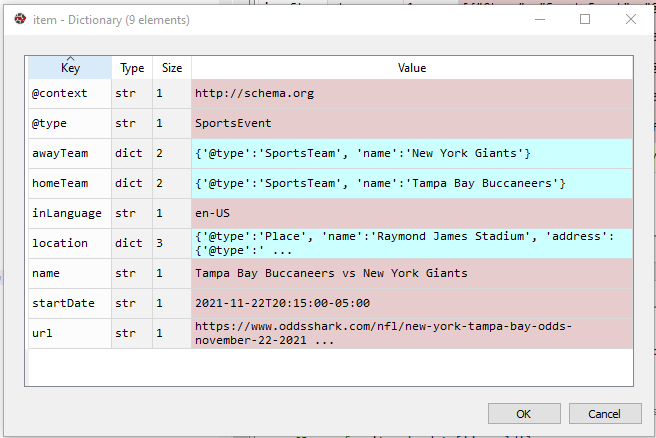656x438 pixels.
Task: Click the str type cell for url
Action: [132, 333]
